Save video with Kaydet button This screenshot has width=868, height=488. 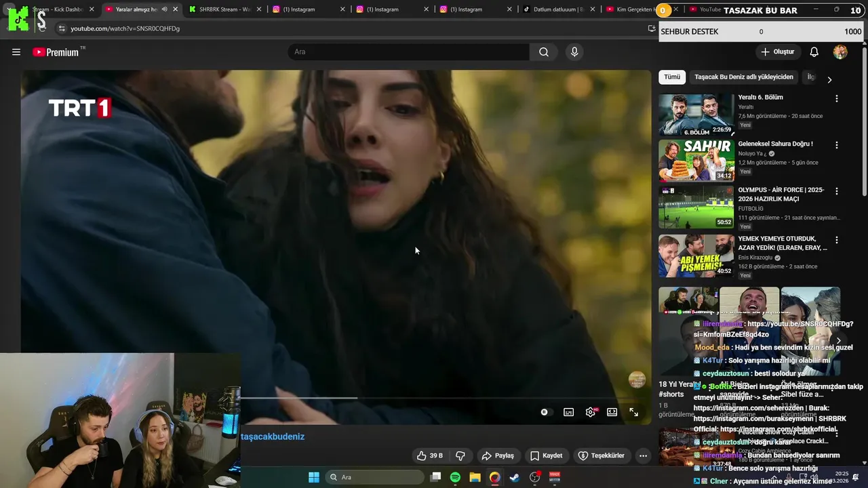(x=546, y=455)
